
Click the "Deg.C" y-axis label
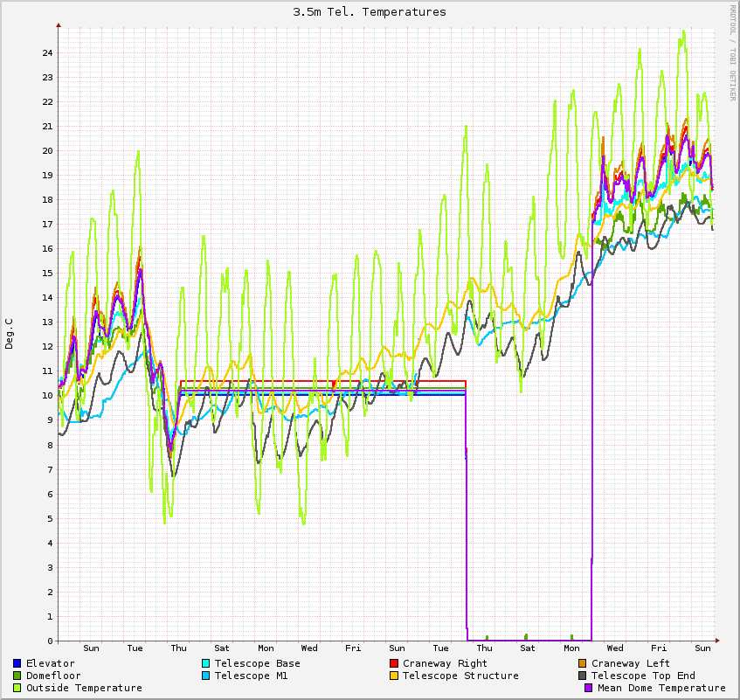pos(10,333)
